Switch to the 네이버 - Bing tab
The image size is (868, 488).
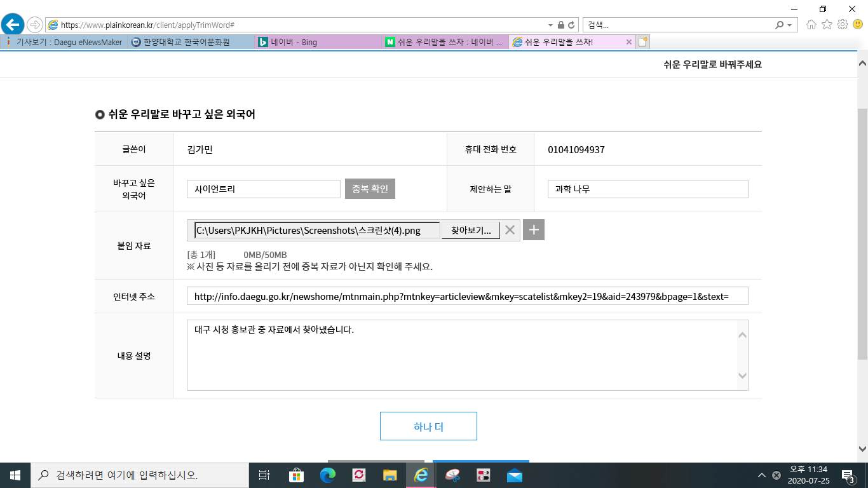tap(318, 42)
